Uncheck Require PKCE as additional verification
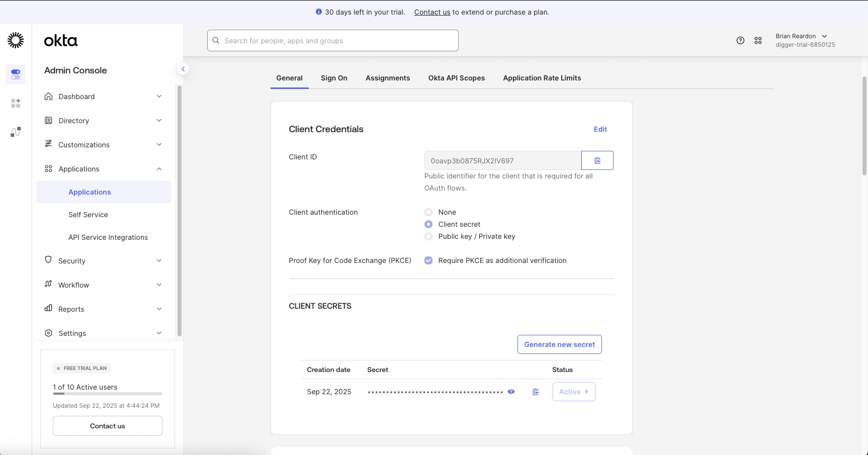868x455 pixels. [x=428, y=260]
